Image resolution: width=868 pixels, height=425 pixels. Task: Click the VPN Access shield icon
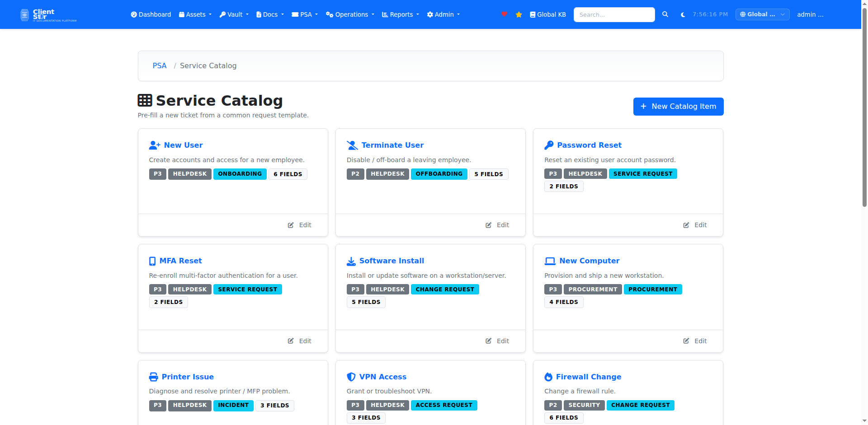point(351,377)
